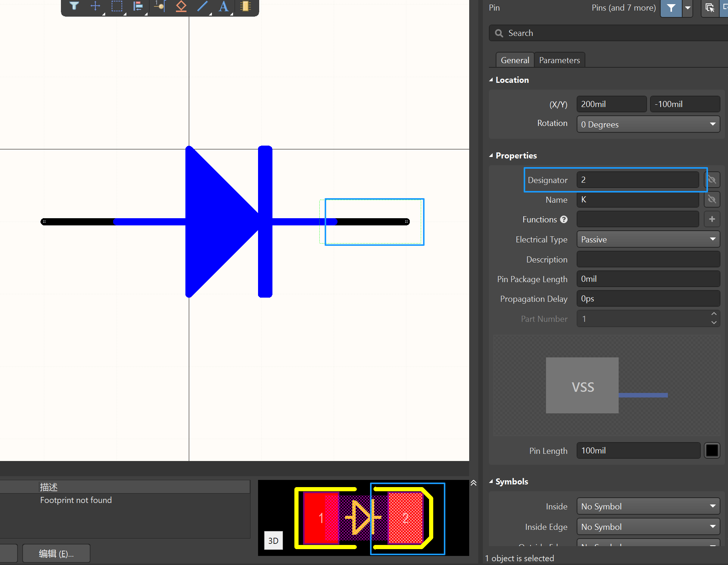Open the Rotation dropdown

coord(648,124)
